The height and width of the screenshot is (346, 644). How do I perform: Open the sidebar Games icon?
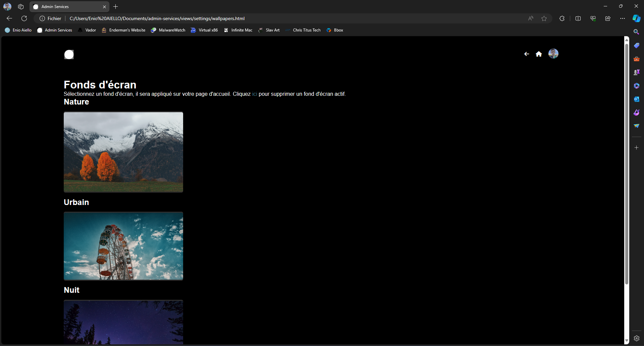click(636, 72)
